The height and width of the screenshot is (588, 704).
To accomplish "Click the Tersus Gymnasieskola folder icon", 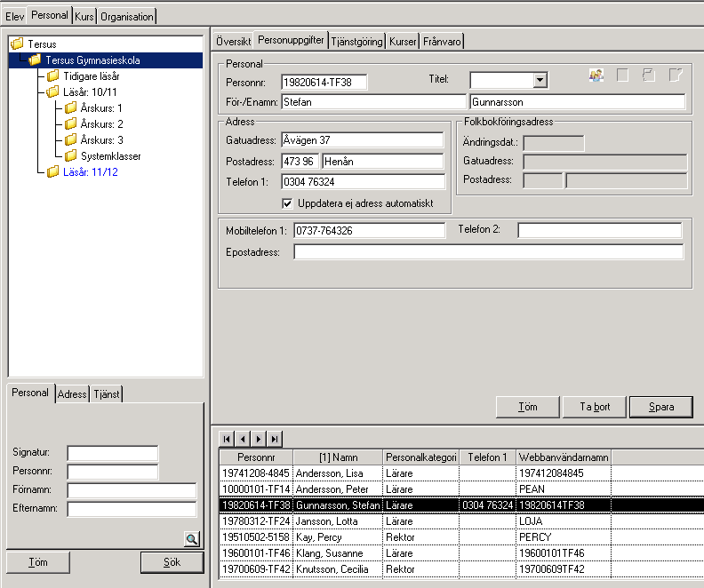I will click(x=35, y=60).
